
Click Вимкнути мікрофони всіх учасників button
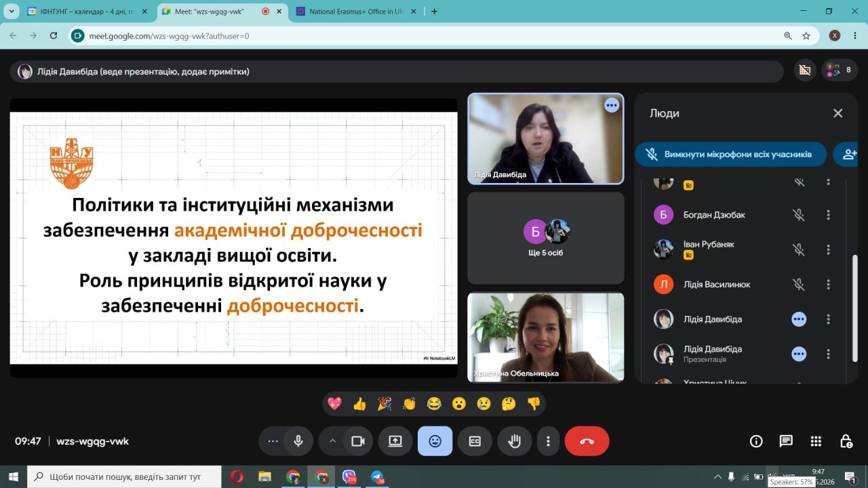point(731,155)
